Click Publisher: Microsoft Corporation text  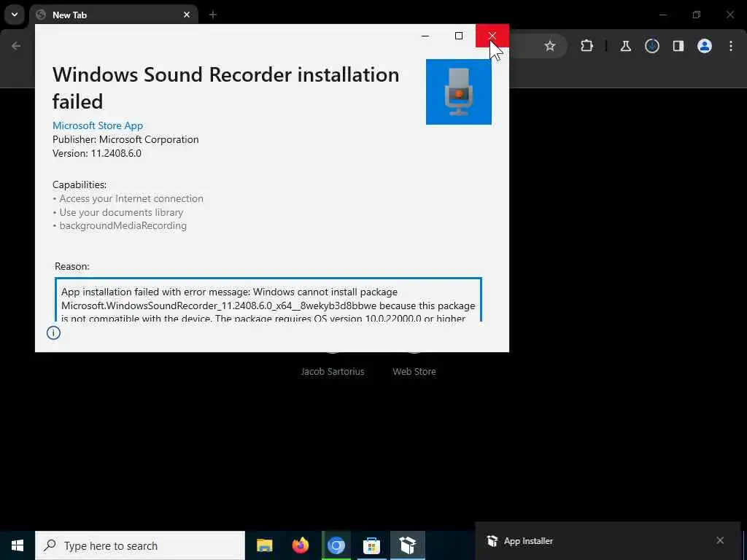coord(125,139)
